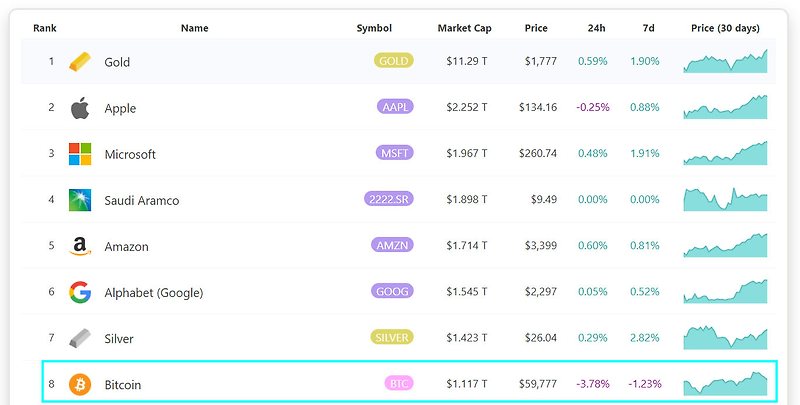Click the Gold bar icon

(80, 62)
